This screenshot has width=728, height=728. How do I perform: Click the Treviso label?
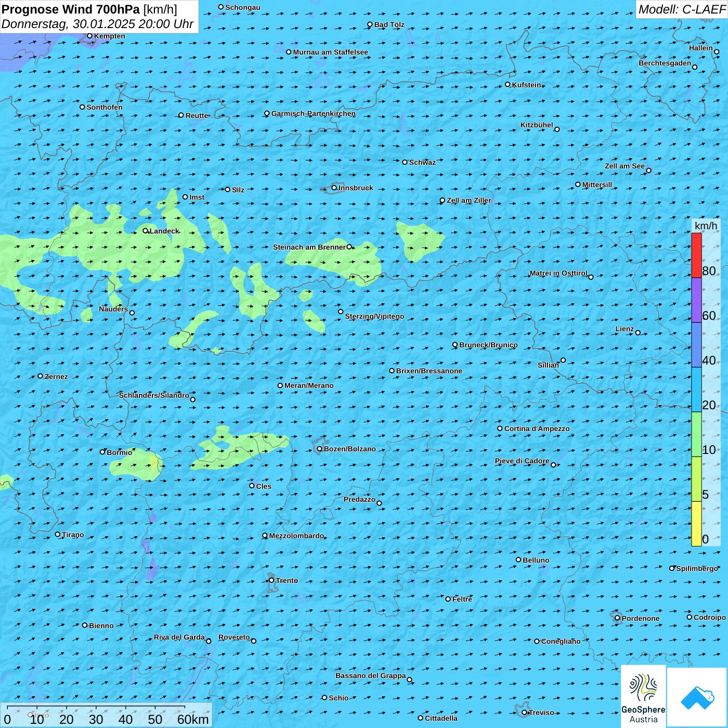click(x=541, y=712)
